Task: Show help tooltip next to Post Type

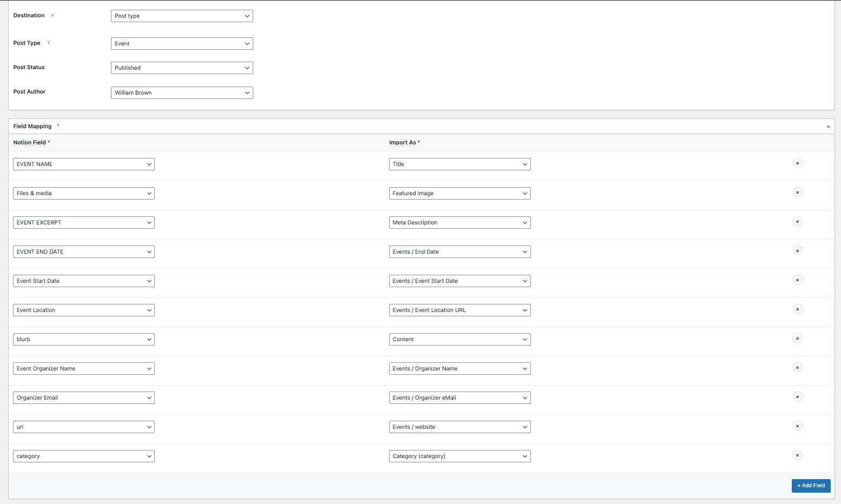Action: (48, 43)
